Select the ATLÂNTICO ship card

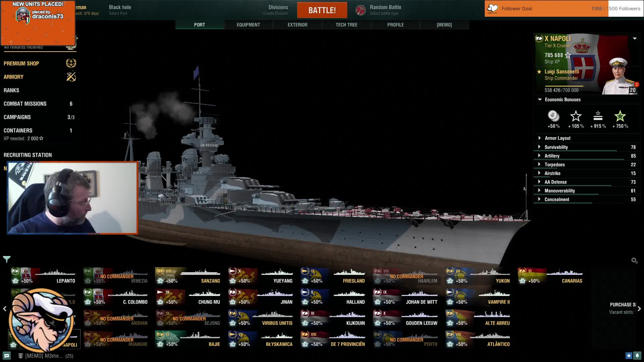478,340
